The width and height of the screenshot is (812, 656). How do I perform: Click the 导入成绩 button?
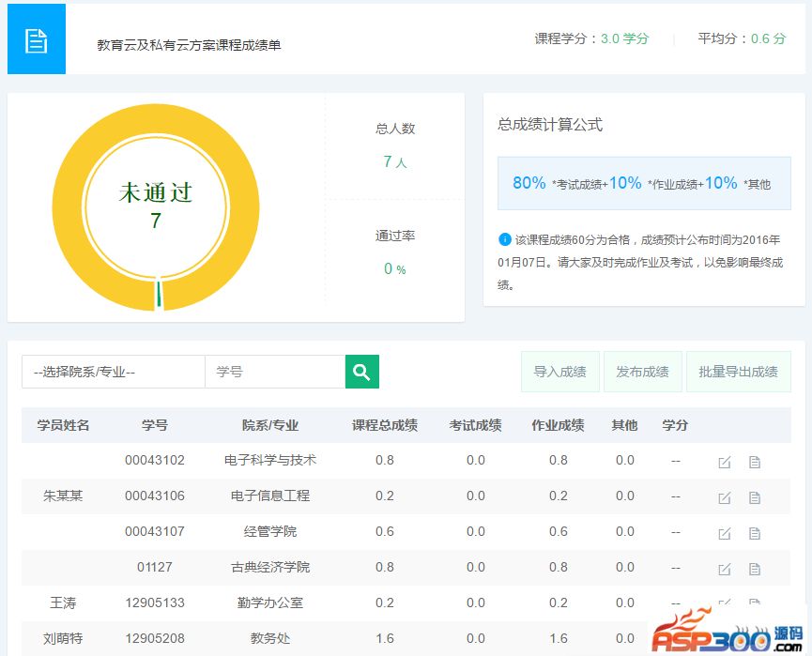tap(559, 372)
